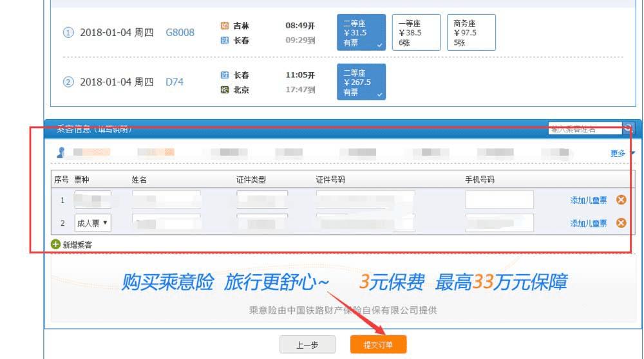Click 填写说明 link in passenger header
The image size is (644, 359).
pos(115,130)
